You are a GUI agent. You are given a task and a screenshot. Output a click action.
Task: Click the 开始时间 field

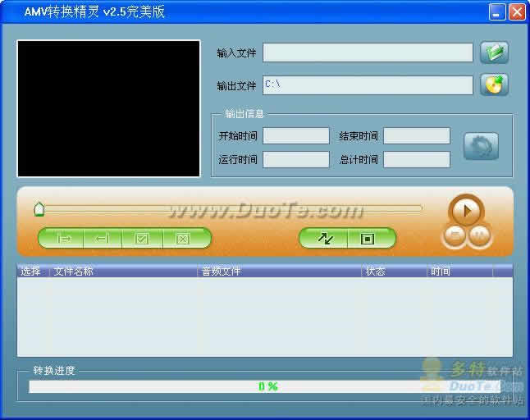coord(296,135)
